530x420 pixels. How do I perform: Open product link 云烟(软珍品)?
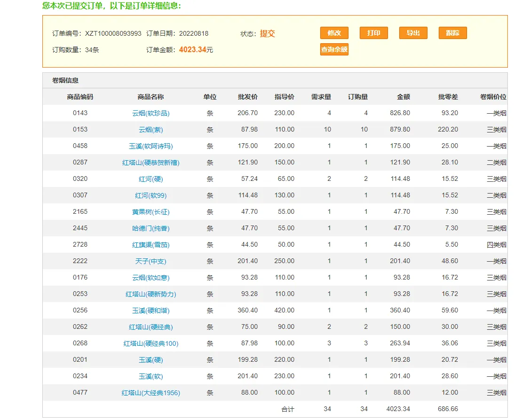pos(150,113)
